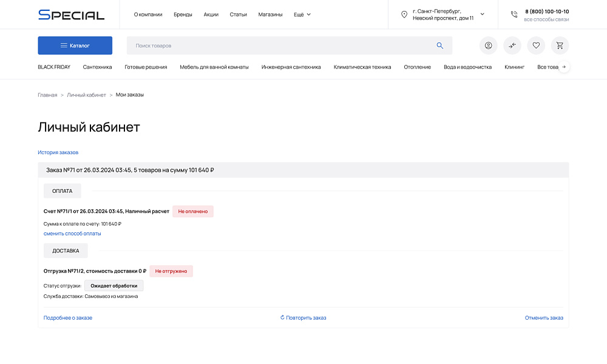The height and width of the screenshot is (364, 607).
Task: Click the arrow next to Все товары
Action: tap(563, 67)
